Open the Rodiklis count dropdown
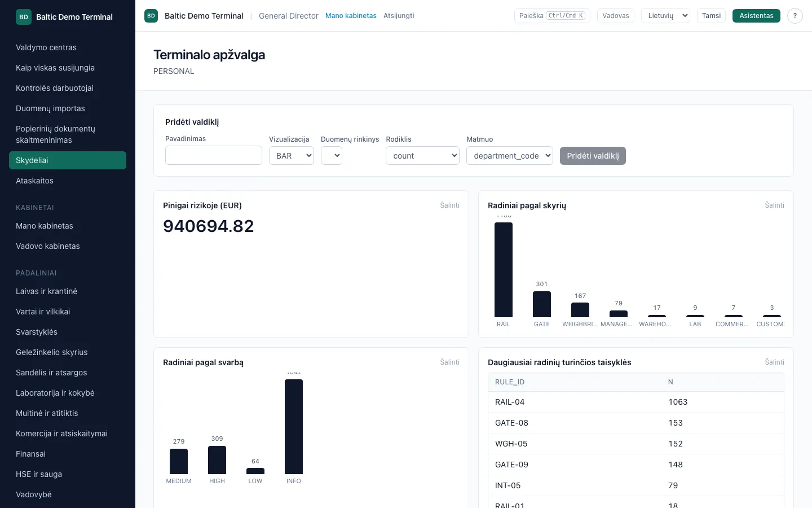Image resolution: width=812 pixels, height=508 pixels. point(423,156)
